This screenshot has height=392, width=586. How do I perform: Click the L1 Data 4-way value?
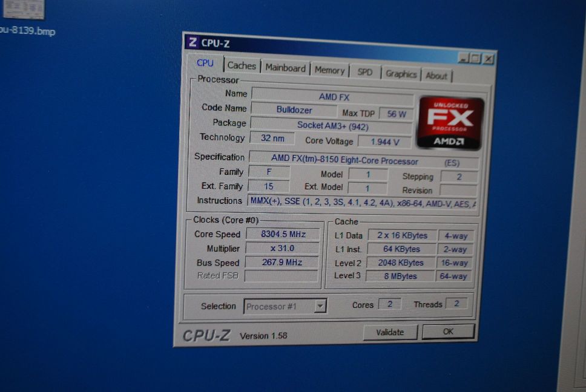click(x=456, y=236)
